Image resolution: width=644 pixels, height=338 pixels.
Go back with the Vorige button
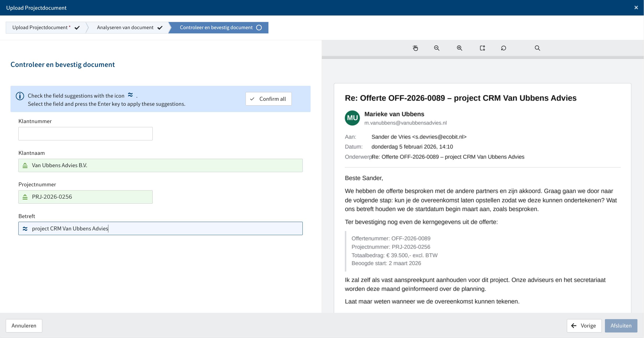click(x=584, y=326)
